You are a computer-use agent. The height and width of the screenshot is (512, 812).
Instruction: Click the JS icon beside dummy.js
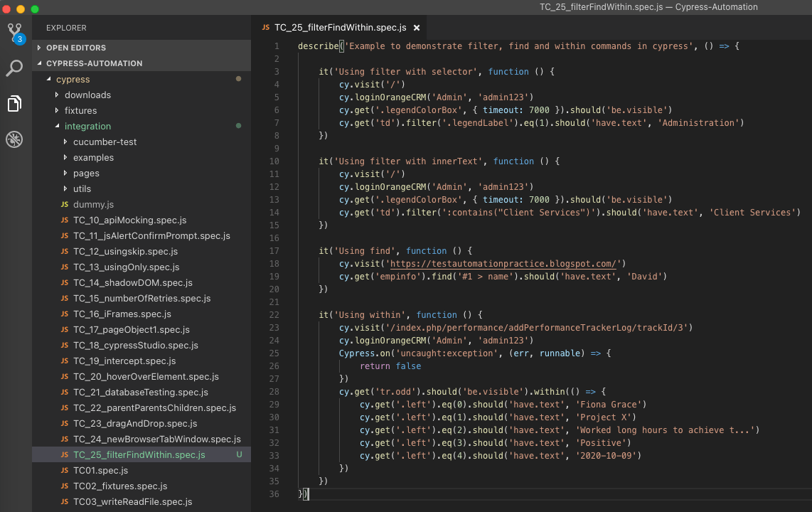[64, 204]
